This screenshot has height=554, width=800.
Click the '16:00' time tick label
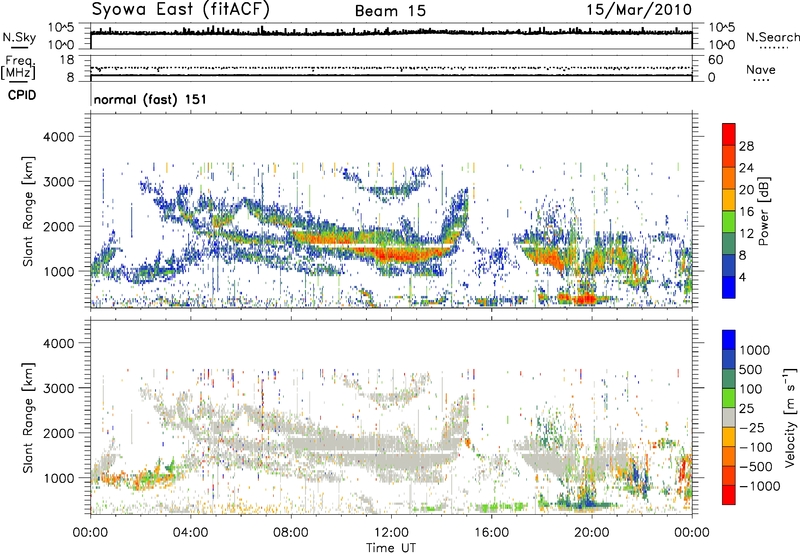[491, 533]
